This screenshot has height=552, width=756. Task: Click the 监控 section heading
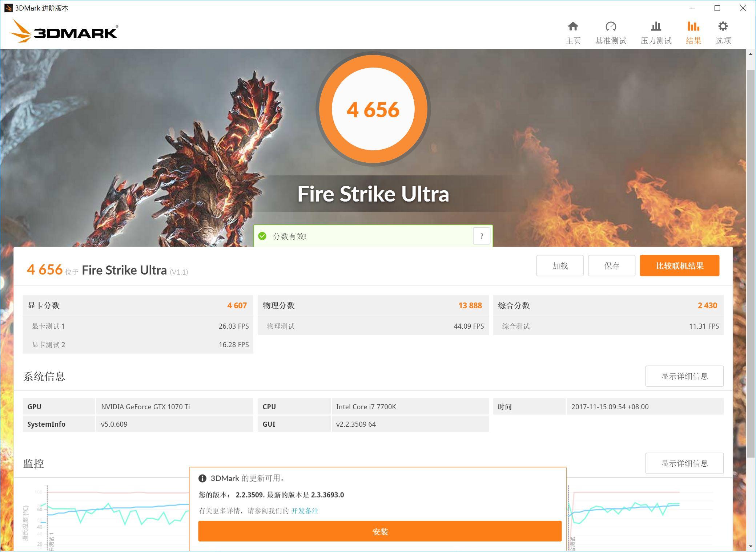tap(34, 464)
